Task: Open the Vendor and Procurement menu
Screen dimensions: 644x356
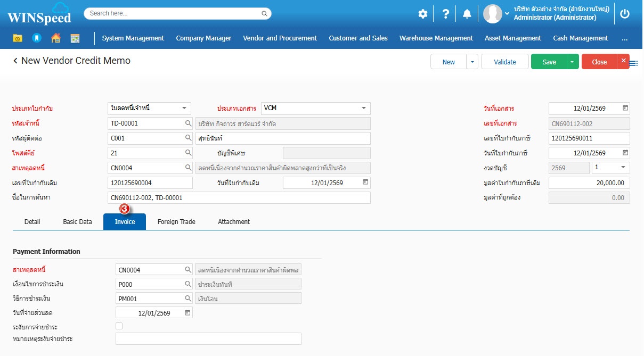Action: tap(280, 38)
